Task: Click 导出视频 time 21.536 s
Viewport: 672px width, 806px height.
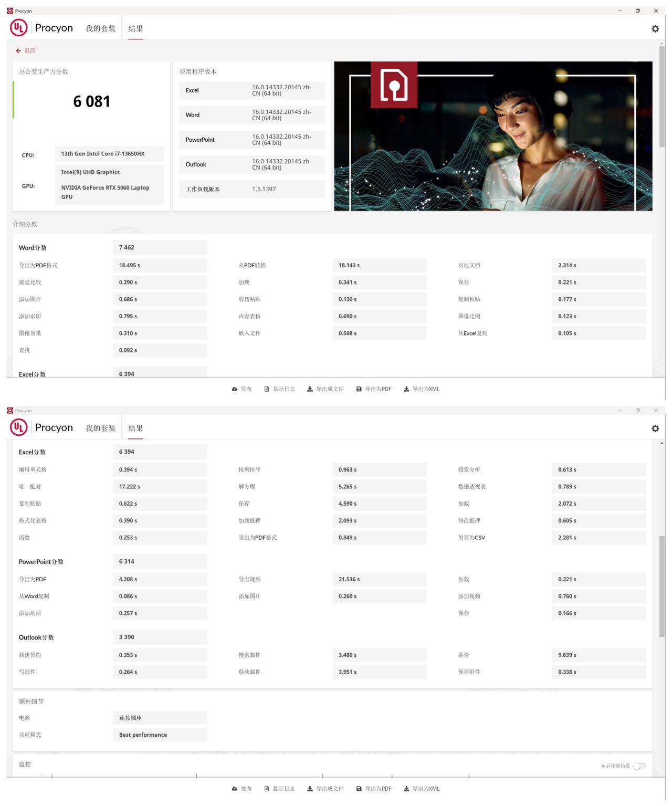Action: coord(379,579)
